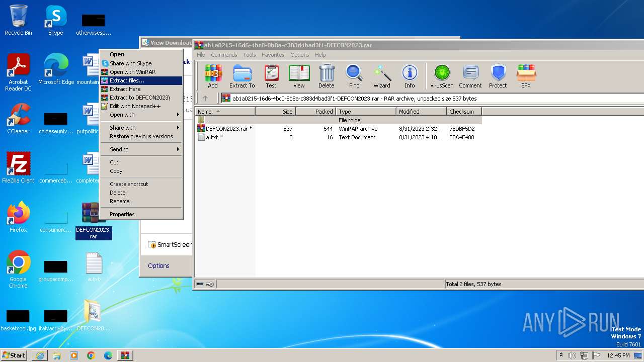Choose Properties in the context menu

click(141, 214)
